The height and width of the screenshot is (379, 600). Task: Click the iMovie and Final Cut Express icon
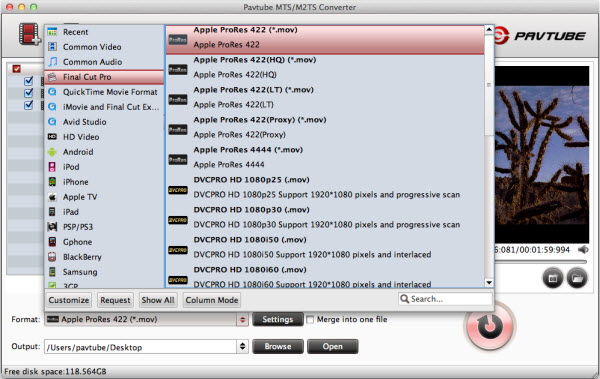52,107
